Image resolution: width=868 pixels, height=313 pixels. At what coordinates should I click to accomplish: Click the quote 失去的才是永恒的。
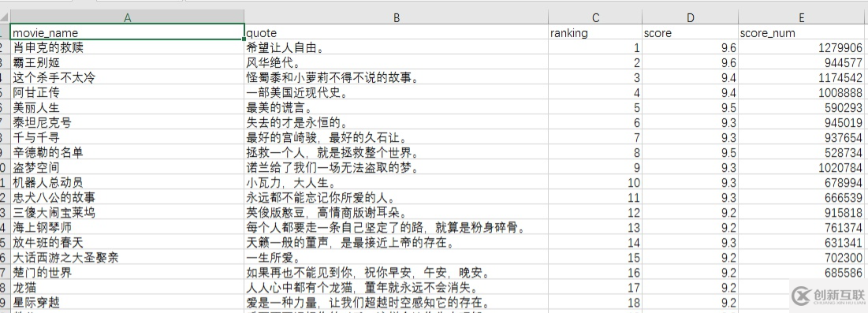(x=397, y=123)
